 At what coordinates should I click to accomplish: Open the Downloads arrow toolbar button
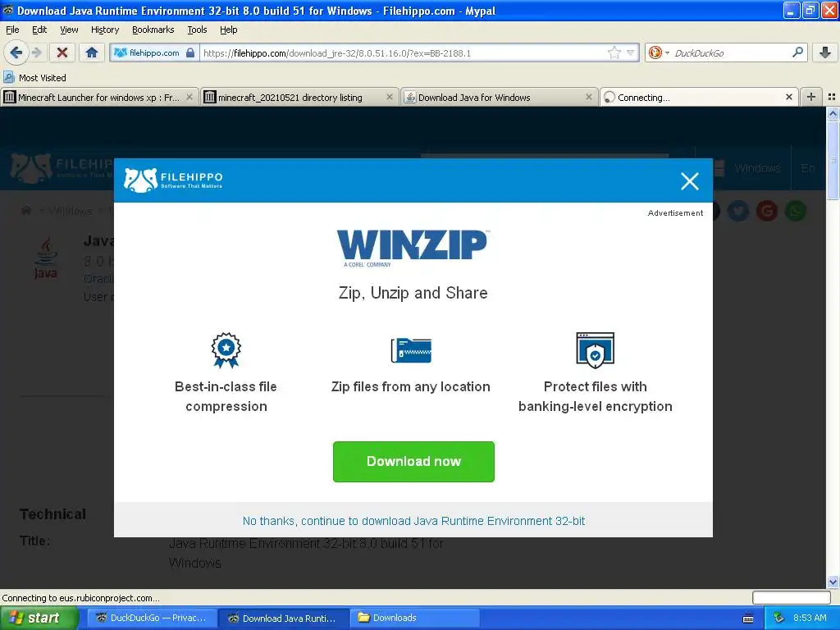[825, 52]
